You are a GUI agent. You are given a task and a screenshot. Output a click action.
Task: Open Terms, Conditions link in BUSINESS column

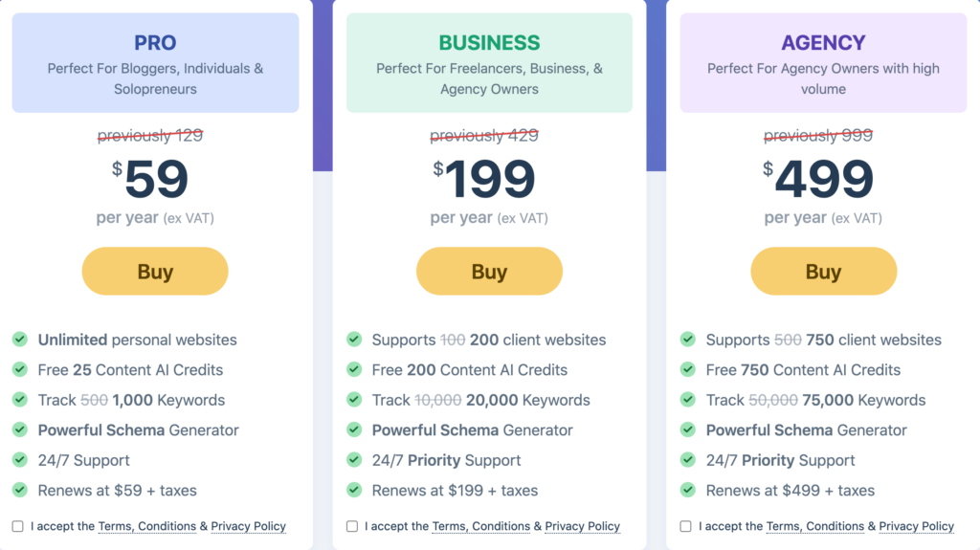[481, 526]
